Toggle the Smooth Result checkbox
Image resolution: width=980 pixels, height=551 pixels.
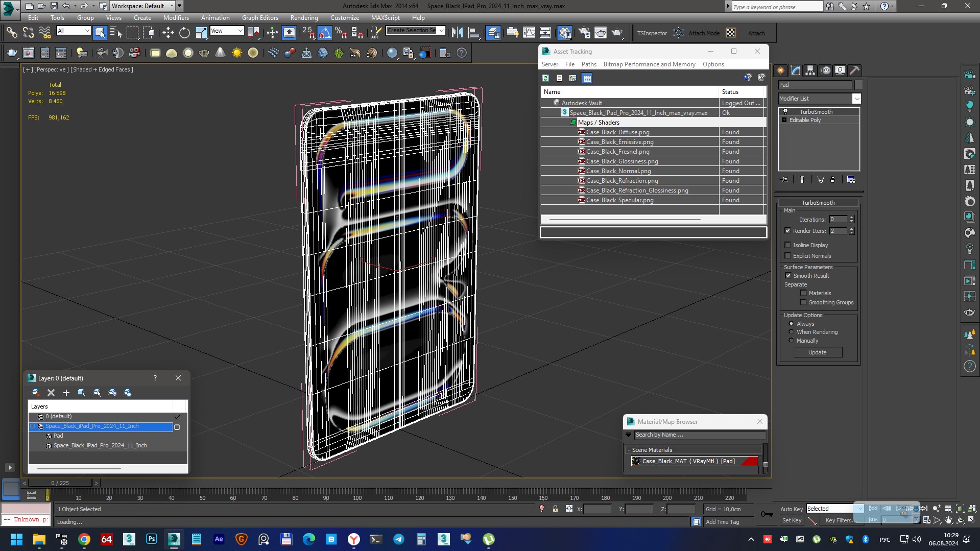pos(788,276)
